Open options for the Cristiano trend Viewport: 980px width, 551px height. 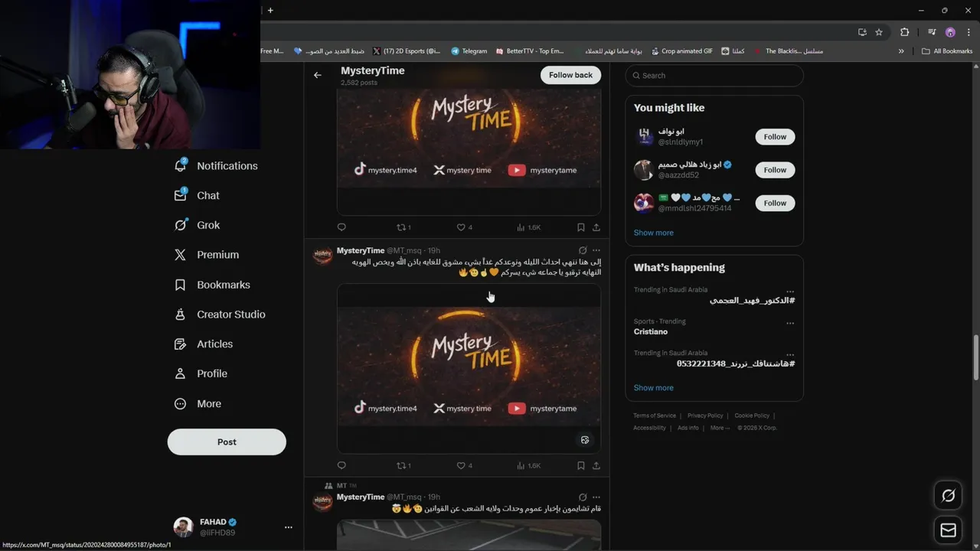pyautogui.click(x=790, y=322)
